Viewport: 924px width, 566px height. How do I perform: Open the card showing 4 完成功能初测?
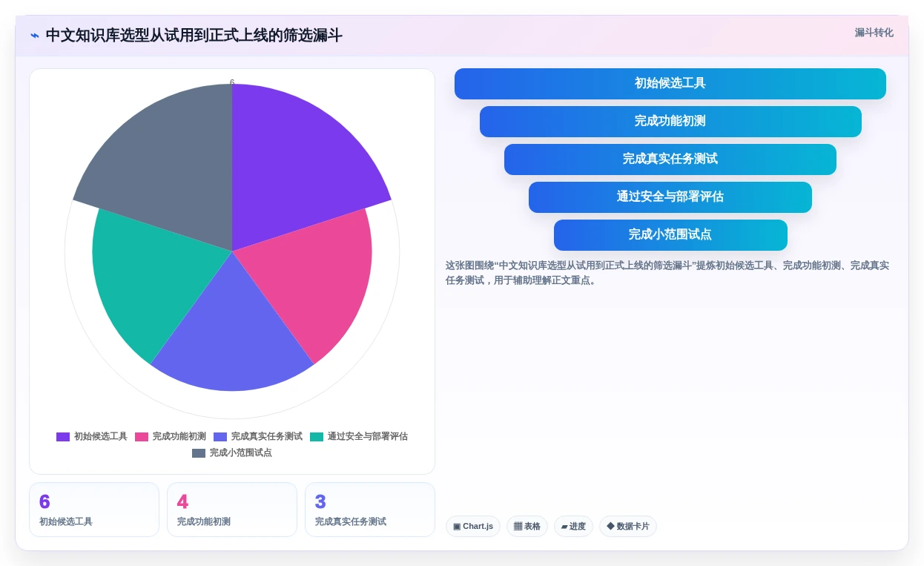(x=232, y=510)
